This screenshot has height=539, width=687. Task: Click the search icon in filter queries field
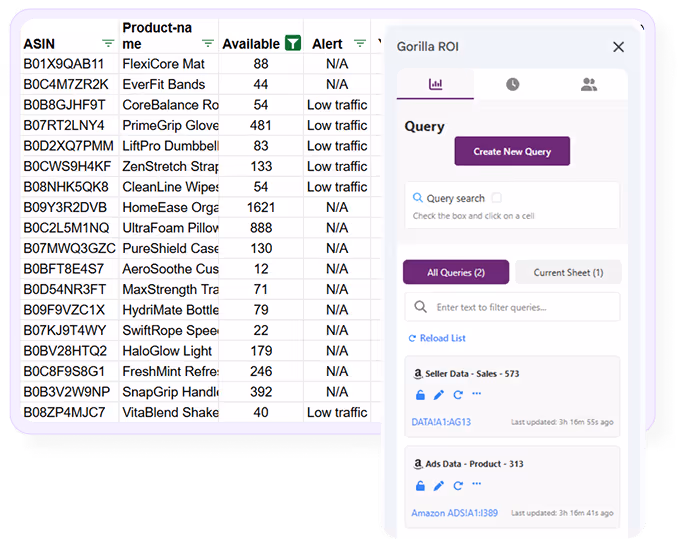[x=421, y=307]
